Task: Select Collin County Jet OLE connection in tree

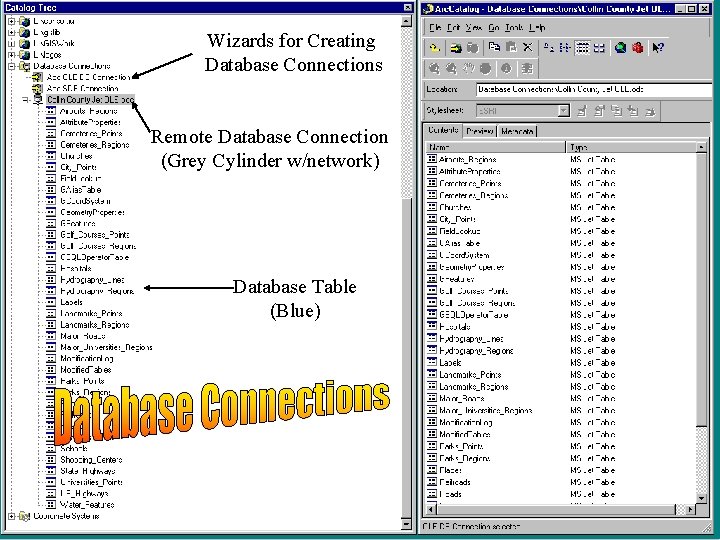Action: pos(90,100)
